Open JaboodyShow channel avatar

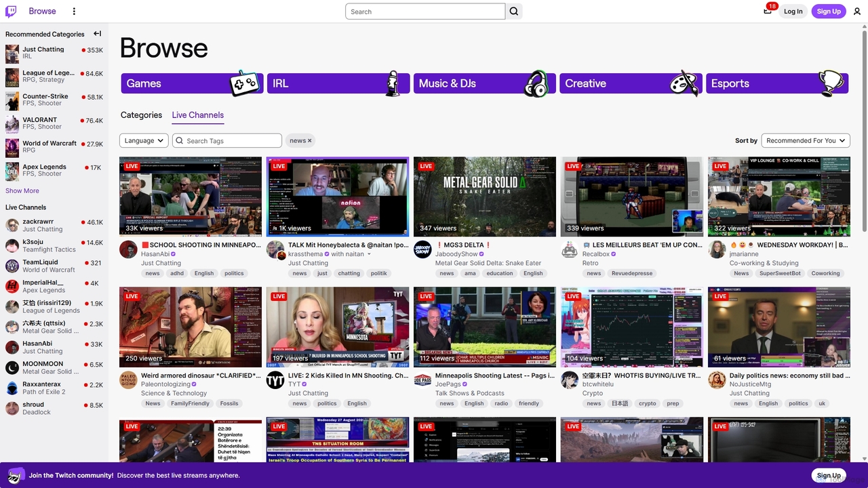click(x=422, y=249)
